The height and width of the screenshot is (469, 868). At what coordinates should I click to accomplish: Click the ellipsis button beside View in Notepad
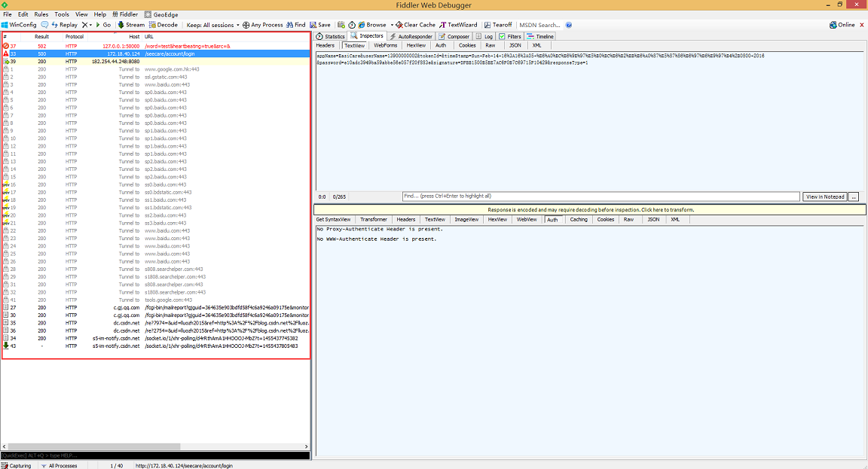854,197
